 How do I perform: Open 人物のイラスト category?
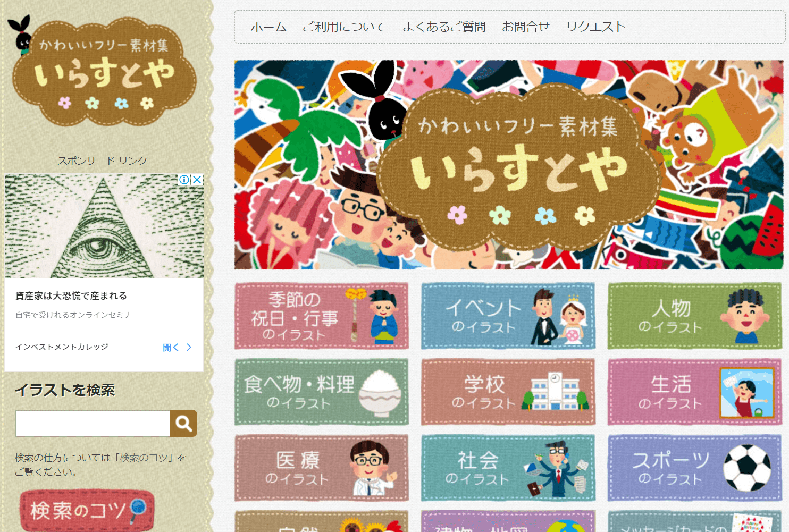coord(695,316)
